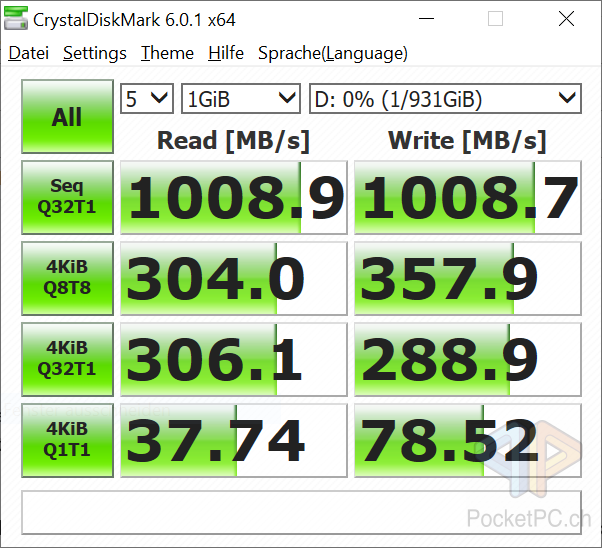The image size is (602, 548).
Task: Expand the test count dropdown showing 5
Action: pyautogui.click(x=147, y=98)
